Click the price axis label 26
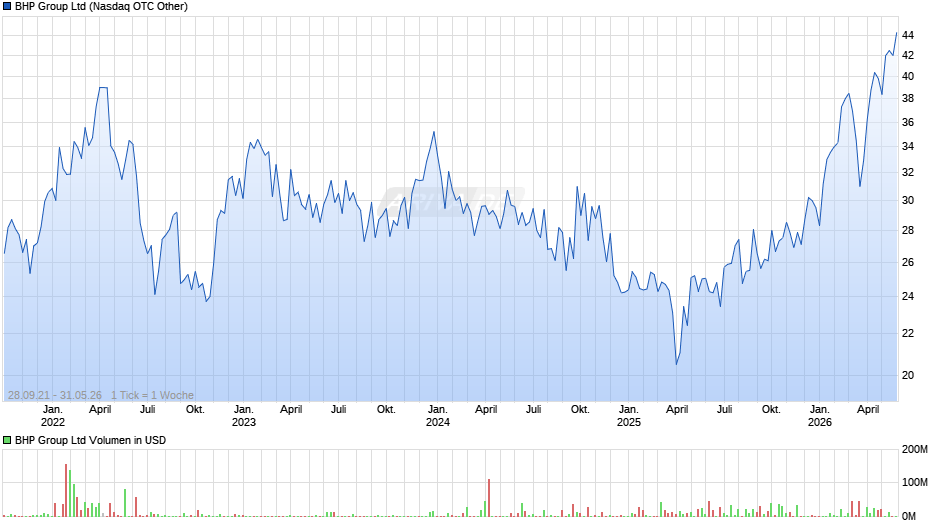This screenshot has width=940, height=526. 908,262
